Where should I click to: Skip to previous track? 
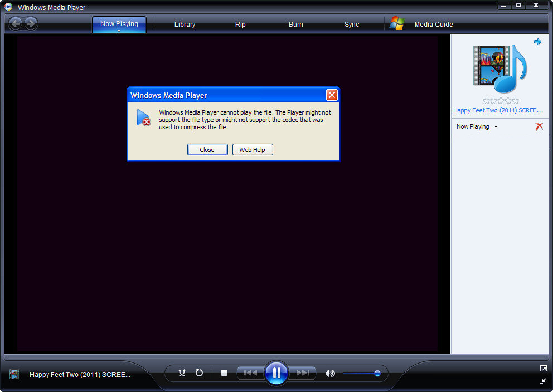250,373
